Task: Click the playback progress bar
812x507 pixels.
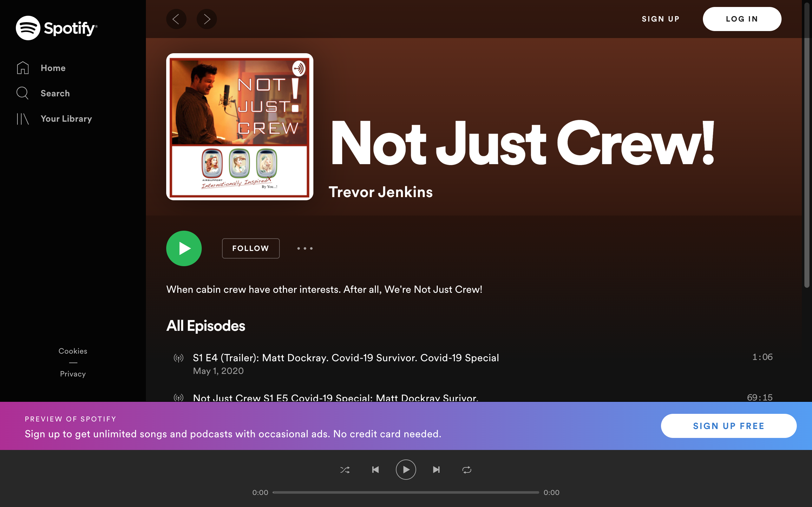Action: [406, 492]
